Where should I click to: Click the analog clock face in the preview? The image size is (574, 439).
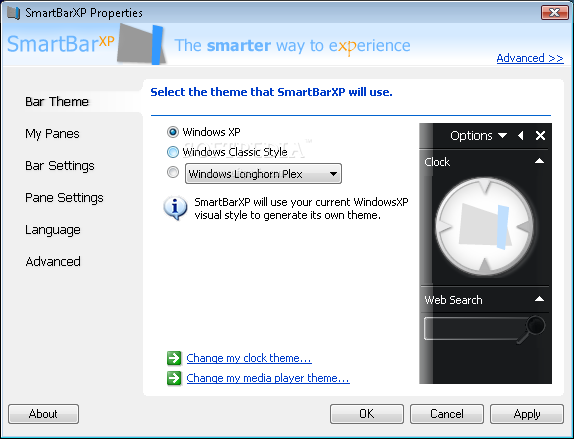[484, 226]
